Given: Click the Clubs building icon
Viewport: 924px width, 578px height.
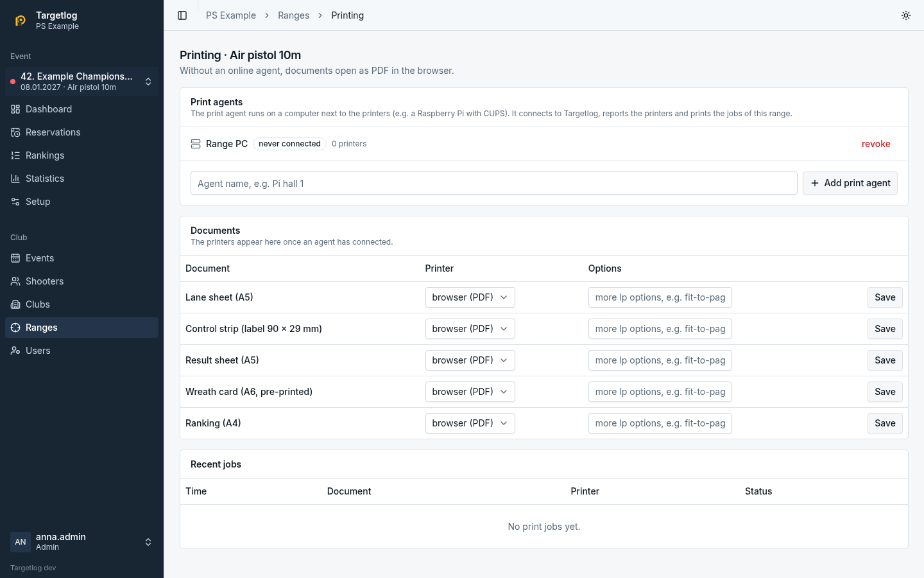Looking at the screenshot, I should (x=15, y=304).
